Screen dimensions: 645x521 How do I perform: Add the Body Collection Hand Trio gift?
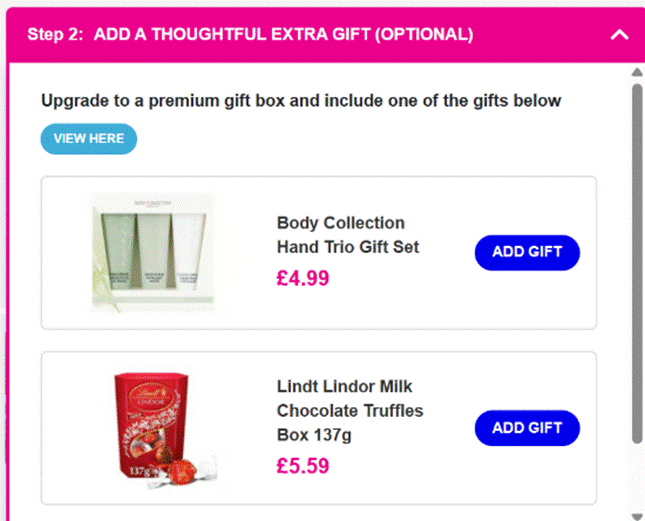(x=527, y=252)
